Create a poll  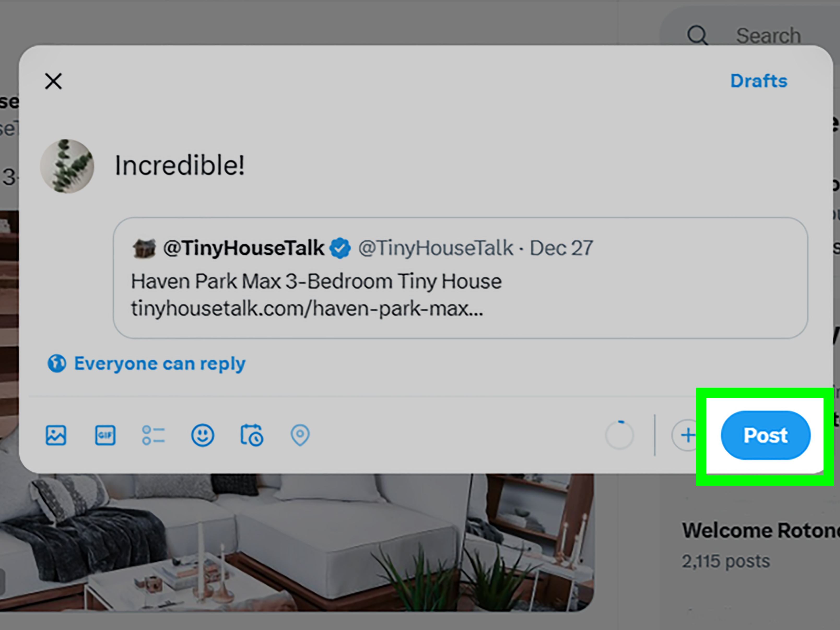coord(154,435)
